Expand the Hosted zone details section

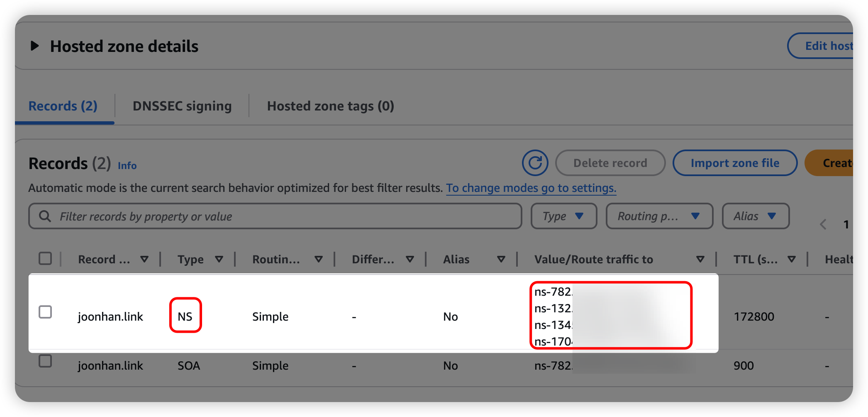pos(35,46)
